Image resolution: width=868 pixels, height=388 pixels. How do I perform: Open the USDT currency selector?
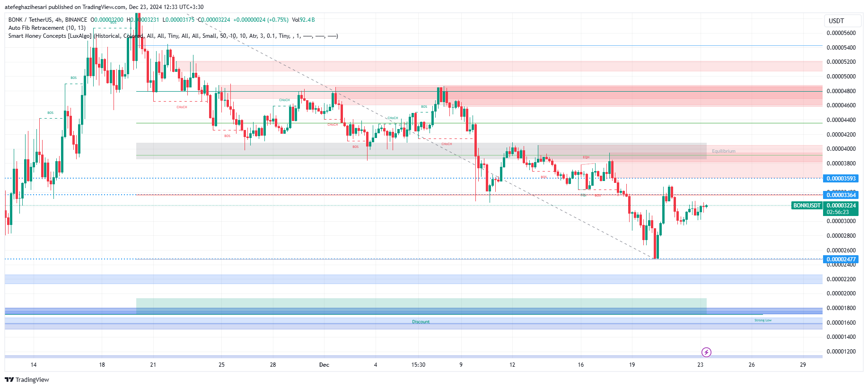coord(843,21)
